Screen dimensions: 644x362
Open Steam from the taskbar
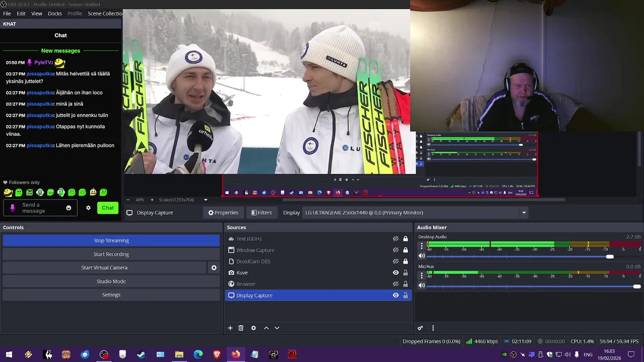(141, 354)
